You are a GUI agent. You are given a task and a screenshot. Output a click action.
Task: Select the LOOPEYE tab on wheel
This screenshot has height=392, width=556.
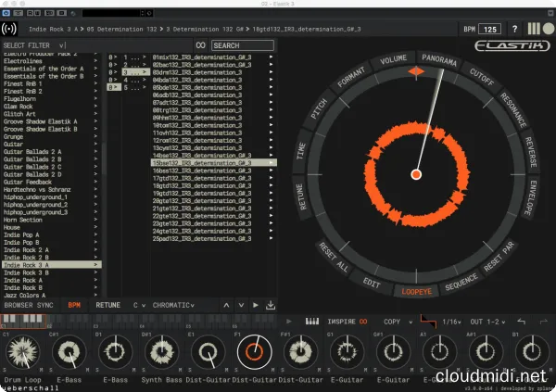(415, 290)
